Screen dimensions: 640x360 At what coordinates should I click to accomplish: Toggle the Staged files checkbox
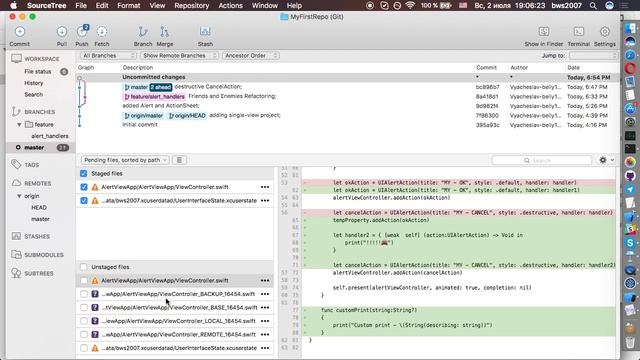click(84, 173)
